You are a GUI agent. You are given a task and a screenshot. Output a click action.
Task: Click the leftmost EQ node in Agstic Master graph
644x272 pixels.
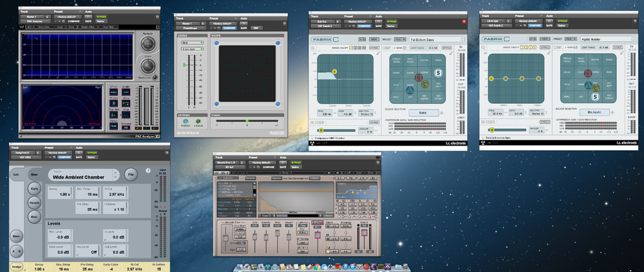[x=491, y=79]
